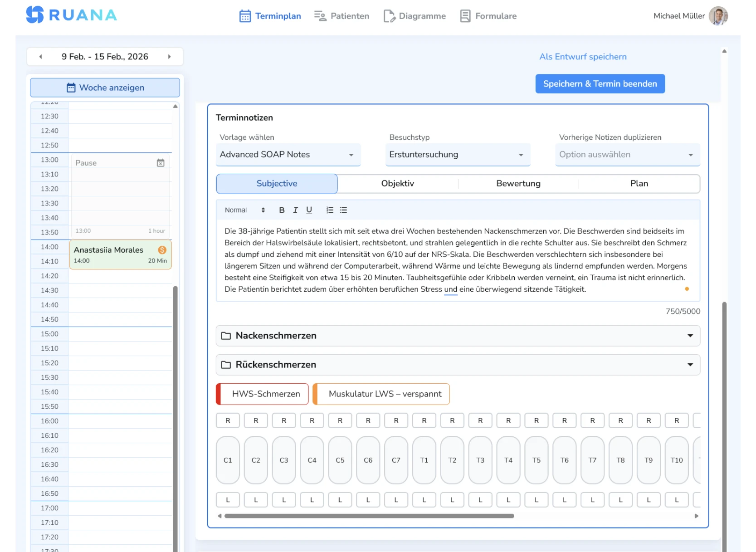The image size is (756, 552).
Task: Select the Muskulatur LWS – verspannt tag
Action: [381, 394]
